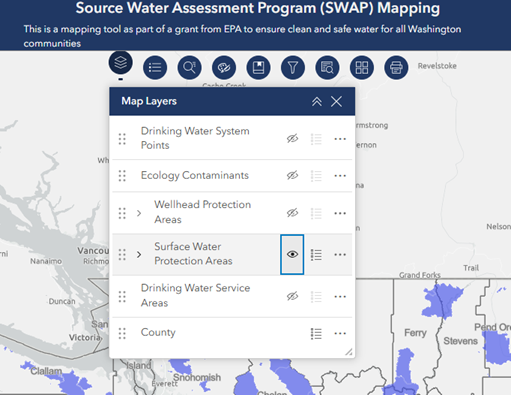Open options menu for Surface Water Protection Areas

(x=340, y=255)
